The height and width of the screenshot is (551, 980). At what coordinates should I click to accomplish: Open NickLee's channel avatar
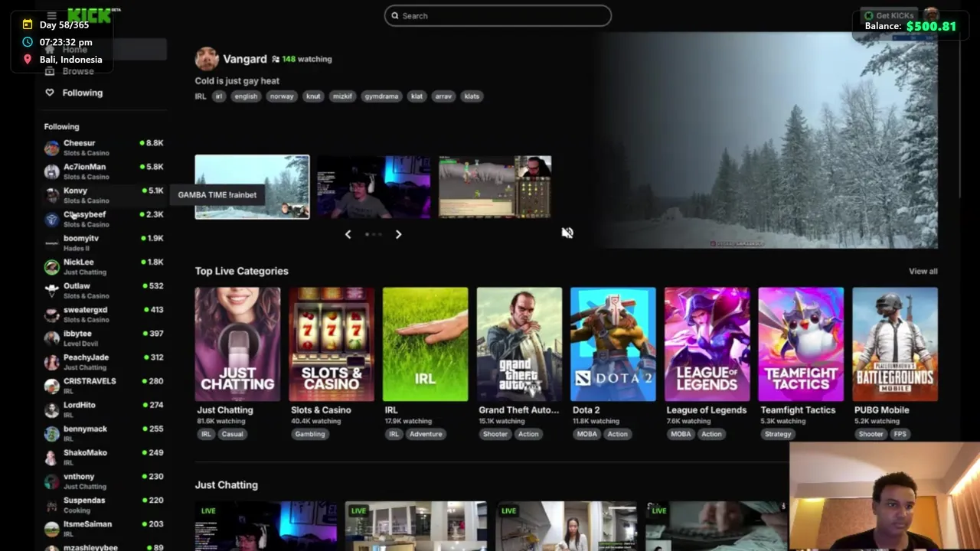point(51,267)
